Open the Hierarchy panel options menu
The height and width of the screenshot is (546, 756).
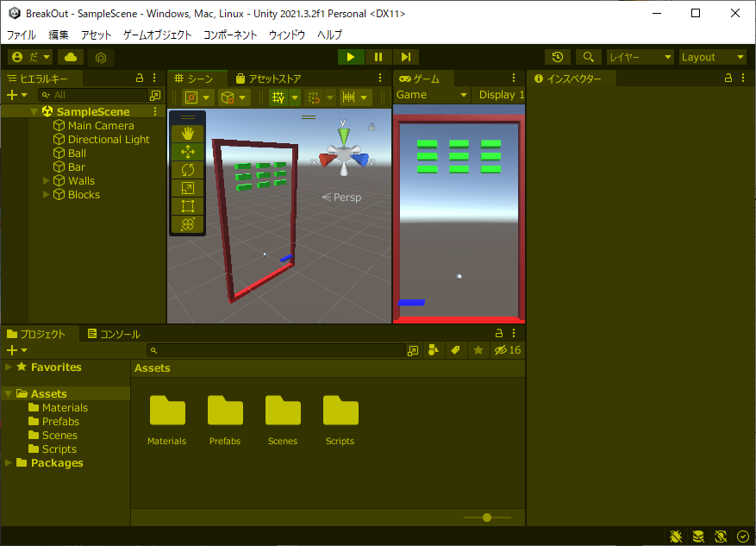pos(154,78)
